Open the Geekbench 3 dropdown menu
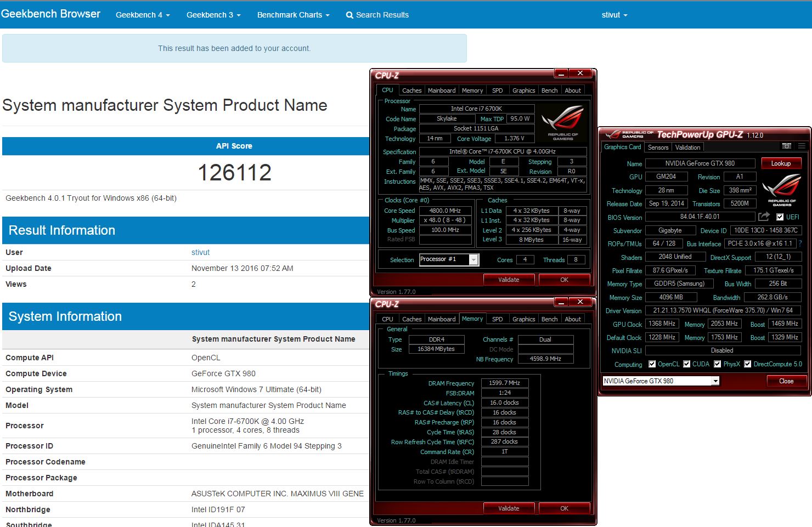The width and height of the screenshot is (812, 527). [213, 15]
